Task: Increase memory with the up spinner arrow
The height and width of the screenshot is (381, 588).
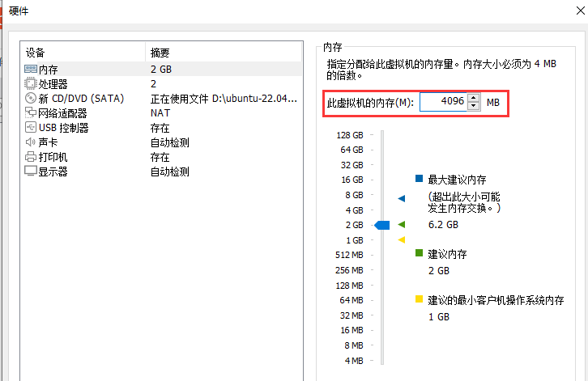Action: 474,98
